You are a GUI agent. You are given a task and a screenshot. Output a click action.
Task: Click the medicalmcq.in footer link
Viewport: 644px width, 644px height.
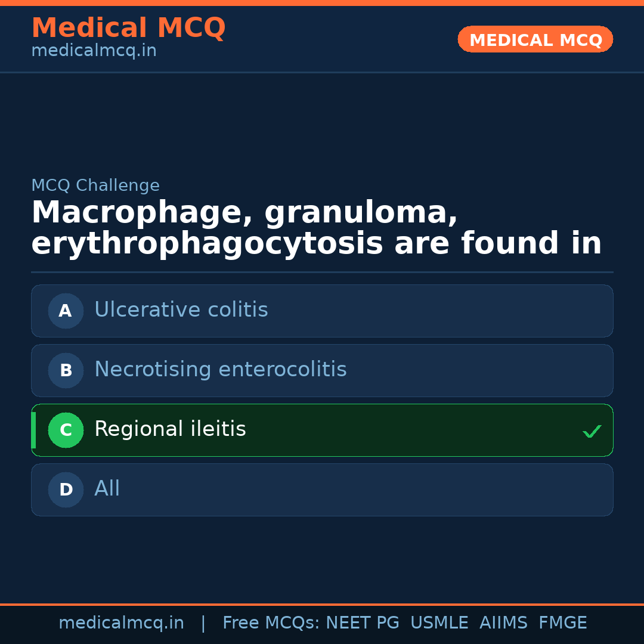click(x=122, y=623)
